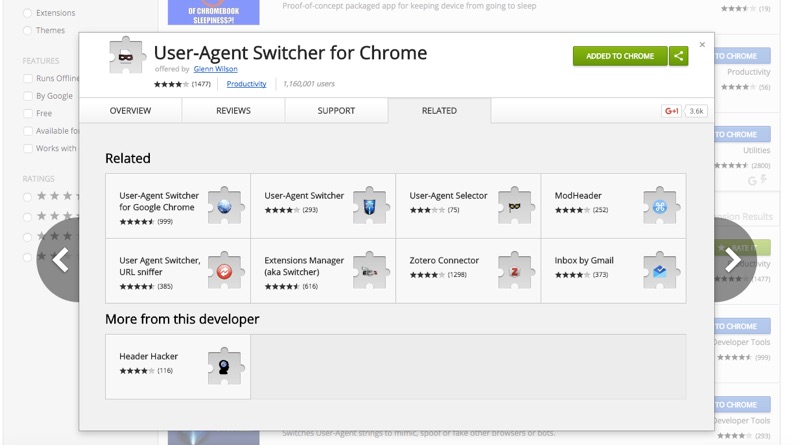Click the Inbox by Gmail envelope icon
This screenshot has height=445, width=800.
(660, 271)
